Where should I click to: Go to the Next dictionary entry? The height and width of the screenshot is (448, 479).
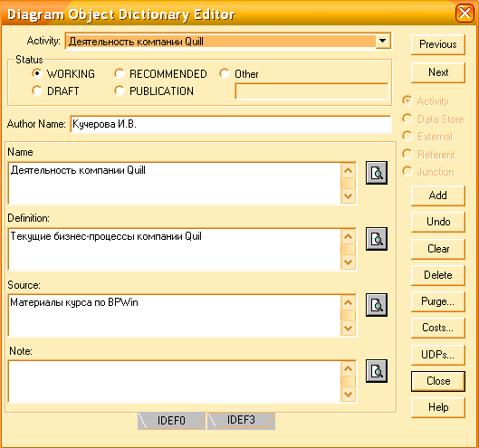pos(438,72)
